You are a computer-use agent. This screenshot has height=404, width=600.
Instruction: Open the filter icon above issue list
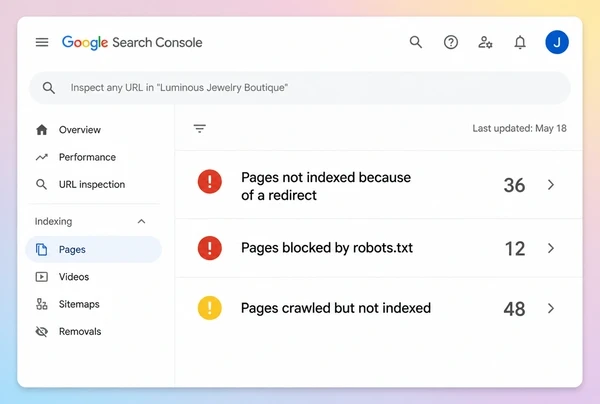200,129
